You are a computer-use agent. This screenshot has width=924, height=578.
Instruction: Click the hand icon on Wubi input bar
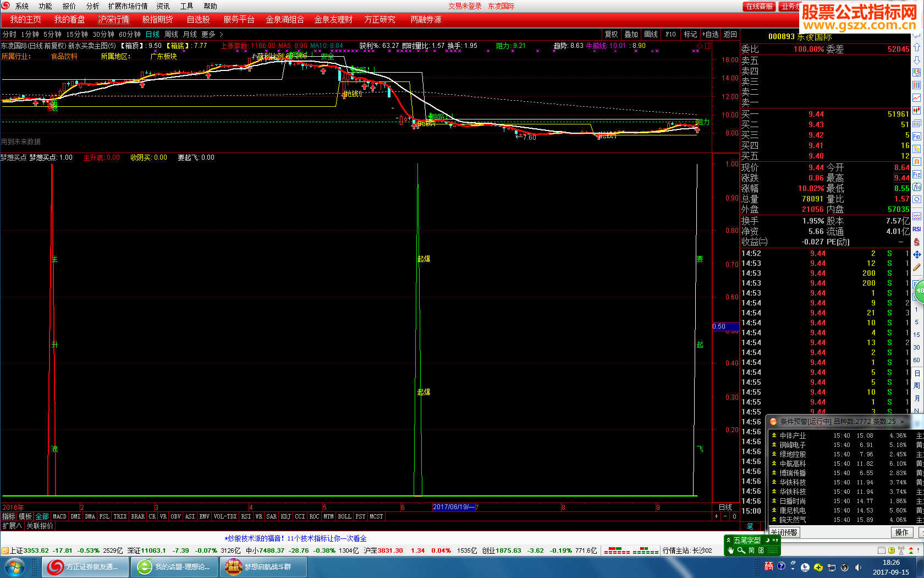[x=731, y=550]
